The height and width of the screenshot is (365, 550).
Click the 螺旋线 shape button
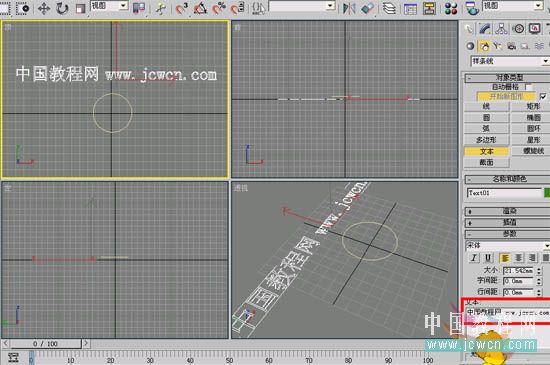click(x=531, y=151)
